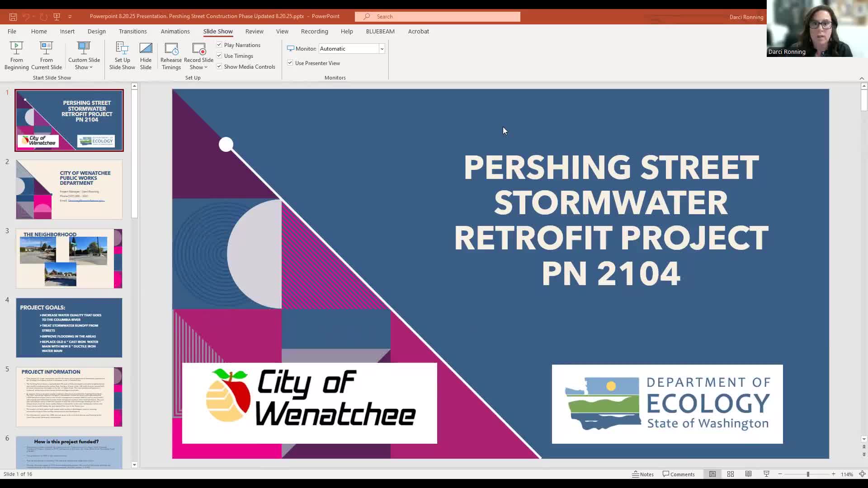Click in the Search box

(x=437, y=16)
